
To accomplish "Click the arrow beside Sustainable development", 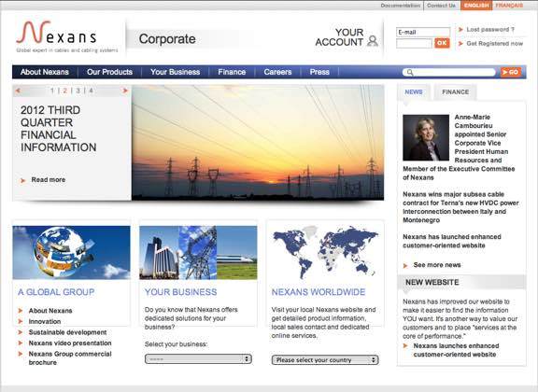I will 21,332.
